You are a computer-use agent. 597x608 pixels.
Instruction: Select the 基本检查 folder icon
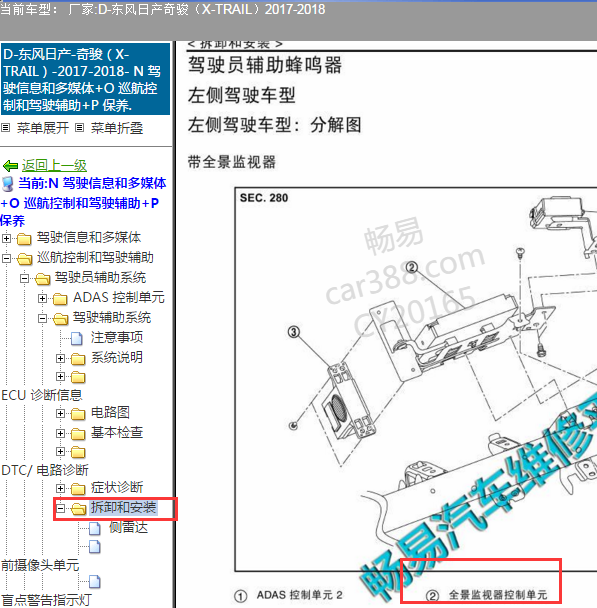(x=78, y=434)
